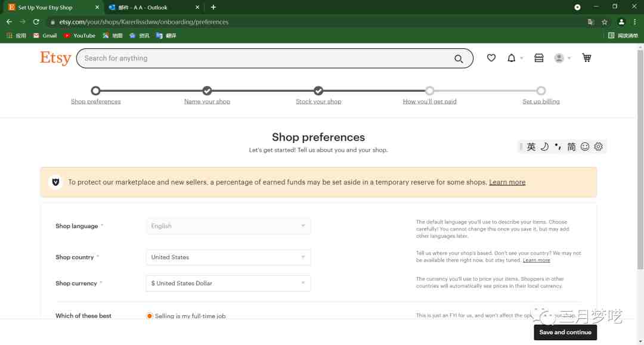This screenshot has width=644, height=345.
Task: Open the Shop language dropdown
Action: pos(228,226)
